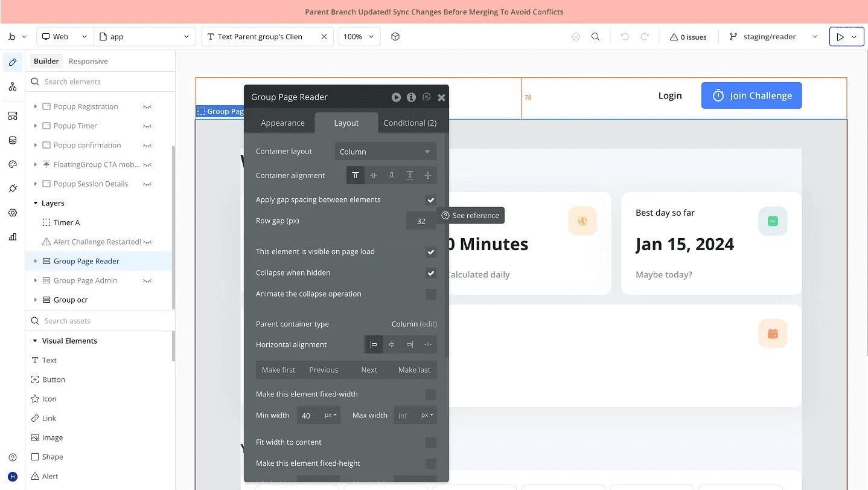Click the info icon in property editor
This screenshot has width=868, height=490.
point(411,97)
